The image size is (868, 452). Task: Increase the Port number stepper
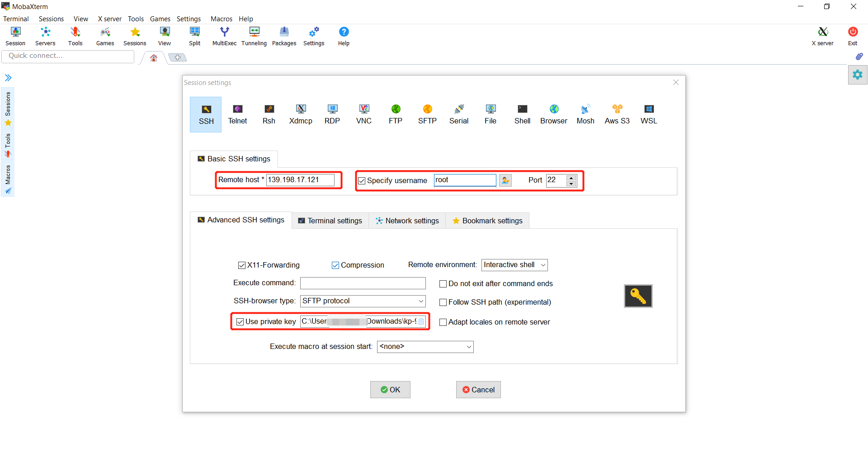point(571,178)
